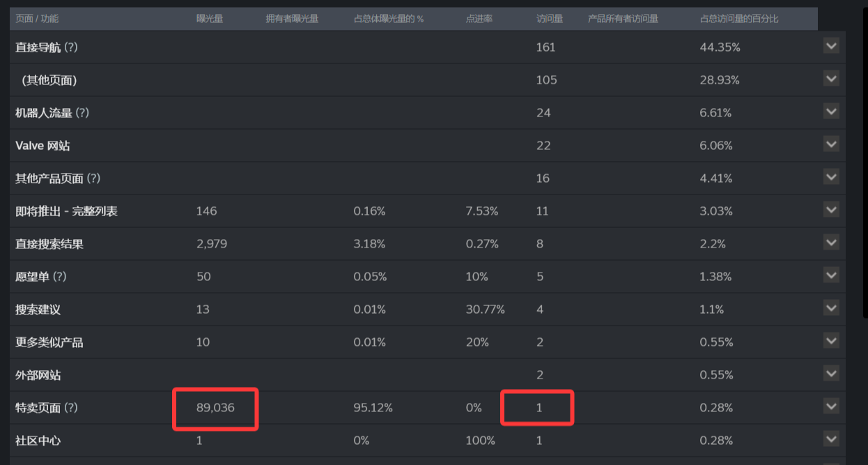Expand the 社区中心 row arrow
Viewport: 868px width, 465px height.
tap(831, 439)
